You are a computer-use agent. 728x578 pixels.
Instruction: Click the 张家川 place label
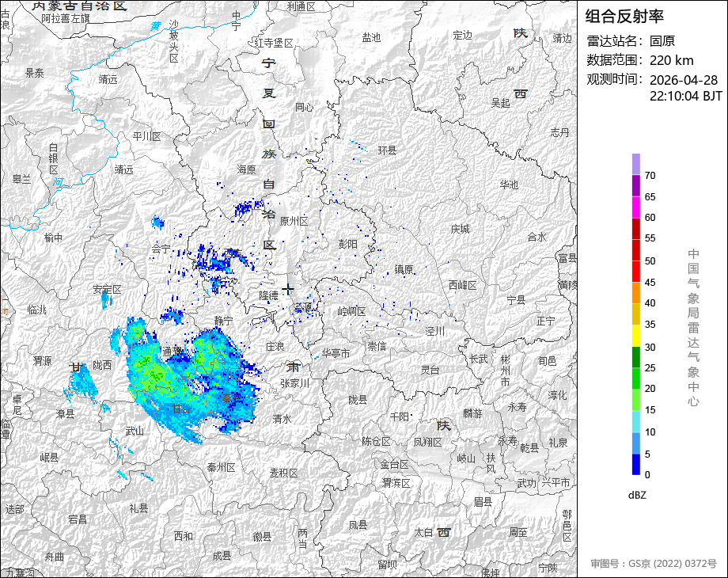point(294,383)
